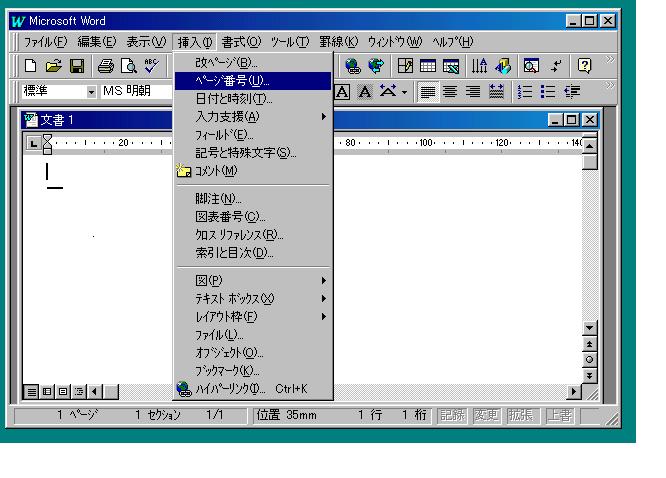This screenshot has height=478, width=666.
Task: Change text direction with vertical-arrows icon
Action: coord(480,66)
